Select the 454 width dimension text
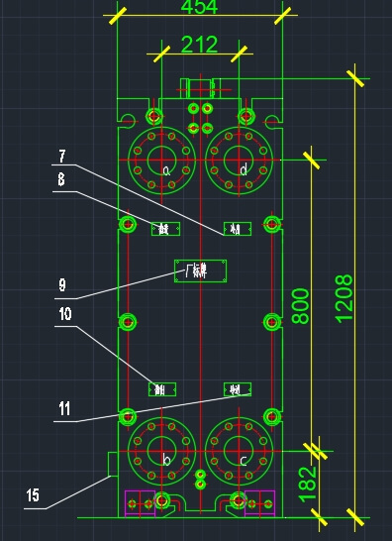392x541 pixels. tap(199, 7)
